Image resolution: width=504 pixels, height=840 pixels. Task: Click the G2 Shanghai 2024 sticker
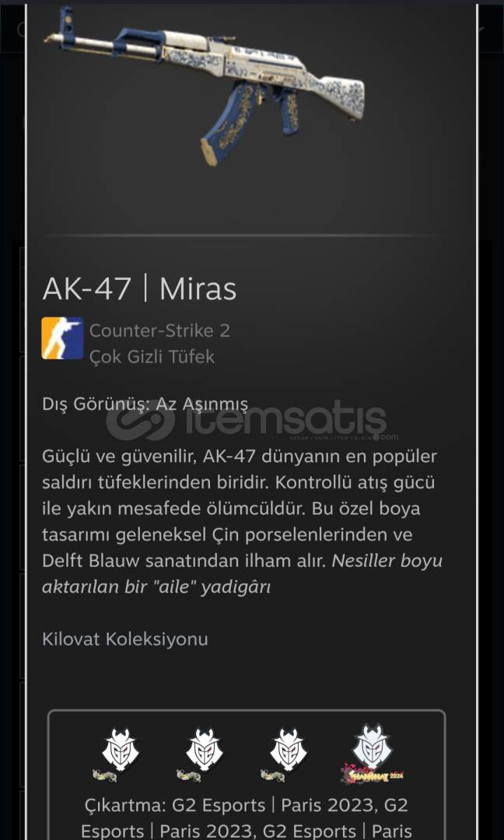(372, 754)
